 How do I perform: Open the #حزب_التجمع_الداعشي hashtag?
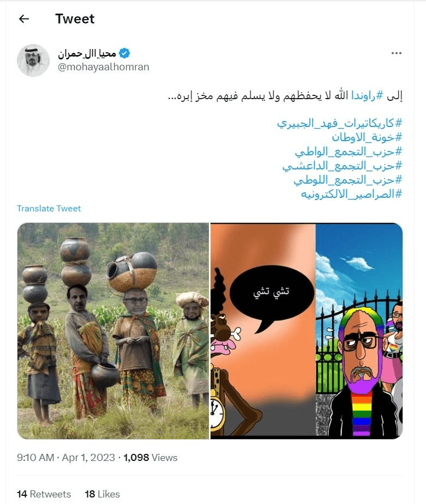tap(343, 166)
